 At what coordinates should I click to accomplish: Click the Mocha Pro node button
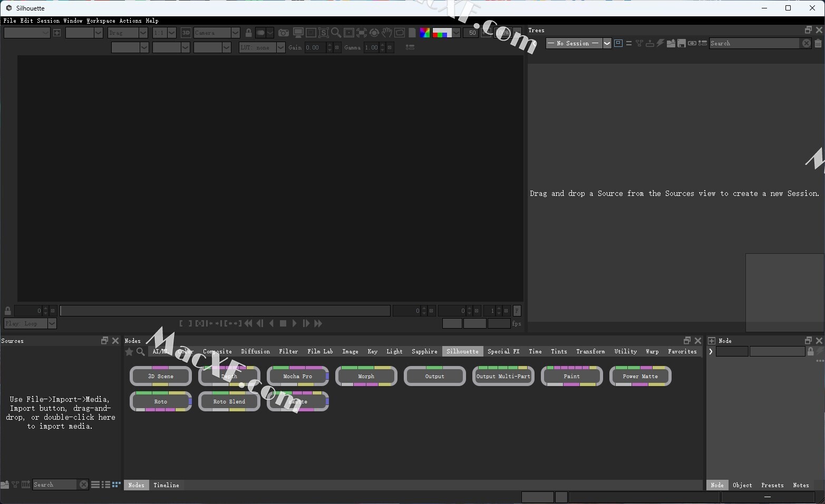pos(298,376)
